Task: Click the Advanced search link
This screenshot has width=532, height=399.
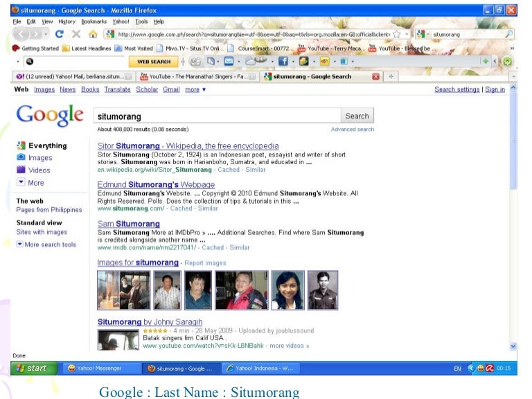Action: pos(353,130)
